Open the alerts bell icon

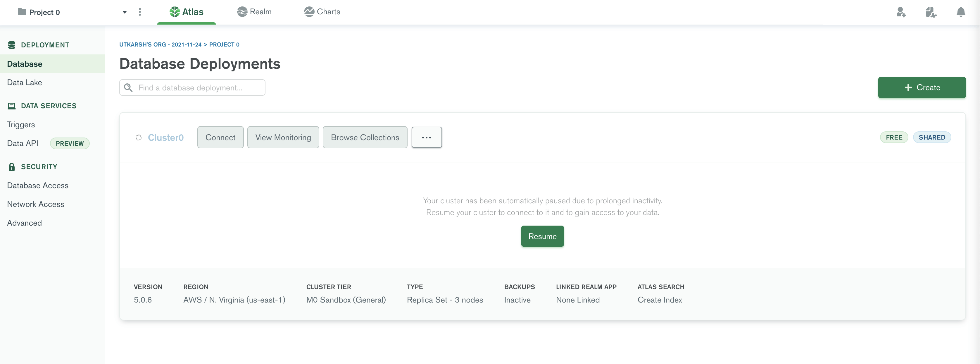pyautogui.click(x=961, y=12)
